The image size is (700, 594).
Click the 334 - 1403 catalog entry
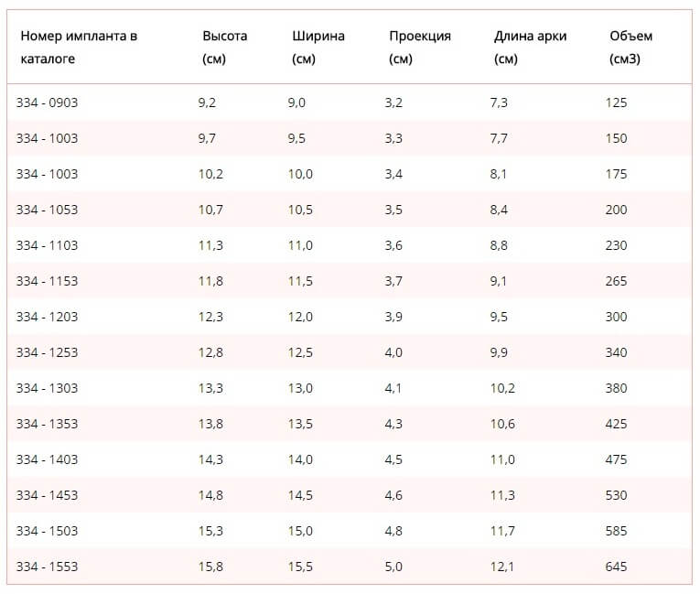[x=47, y=459]
